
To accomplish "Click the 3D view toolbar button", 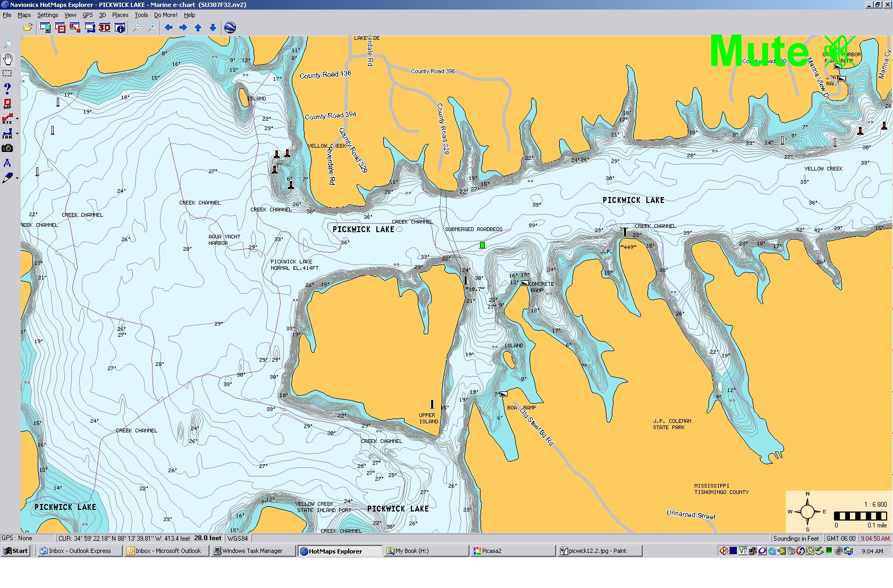I will [x=104, y=28].
